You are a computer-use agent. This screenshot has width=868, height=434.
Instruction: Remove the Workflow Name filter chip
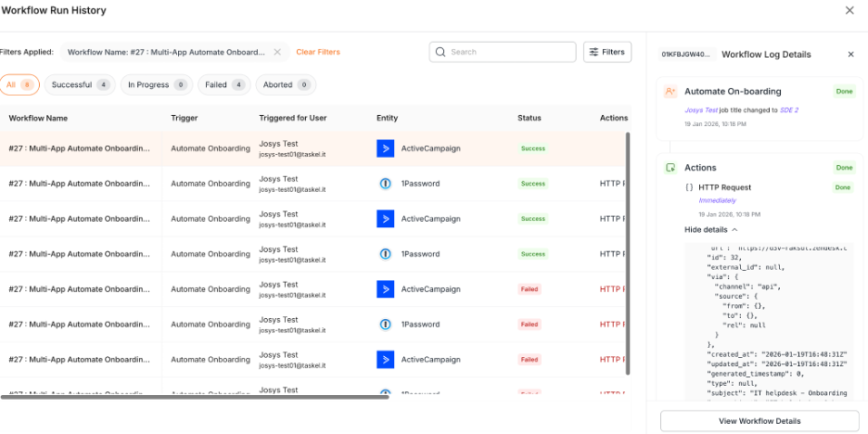[277, 52]
